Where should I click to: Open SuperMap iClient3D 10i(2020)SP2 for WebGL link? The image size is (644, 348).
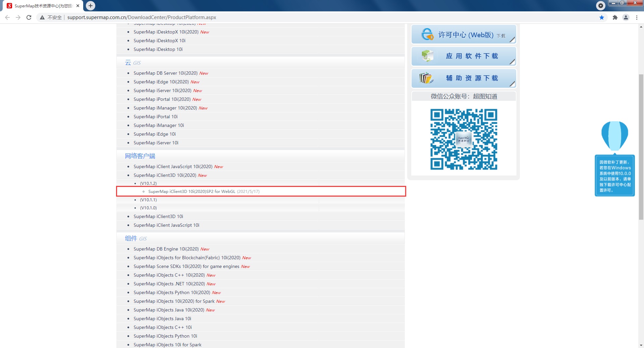[x=192, y=192]
